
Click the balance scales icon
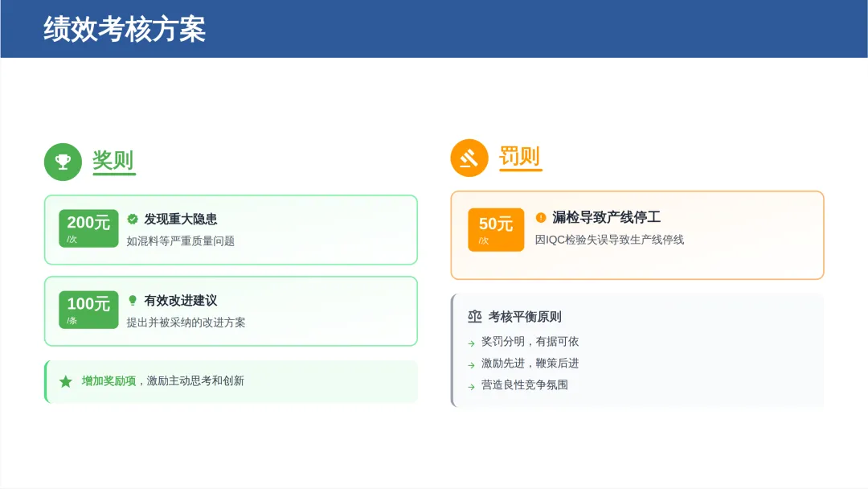475,317
